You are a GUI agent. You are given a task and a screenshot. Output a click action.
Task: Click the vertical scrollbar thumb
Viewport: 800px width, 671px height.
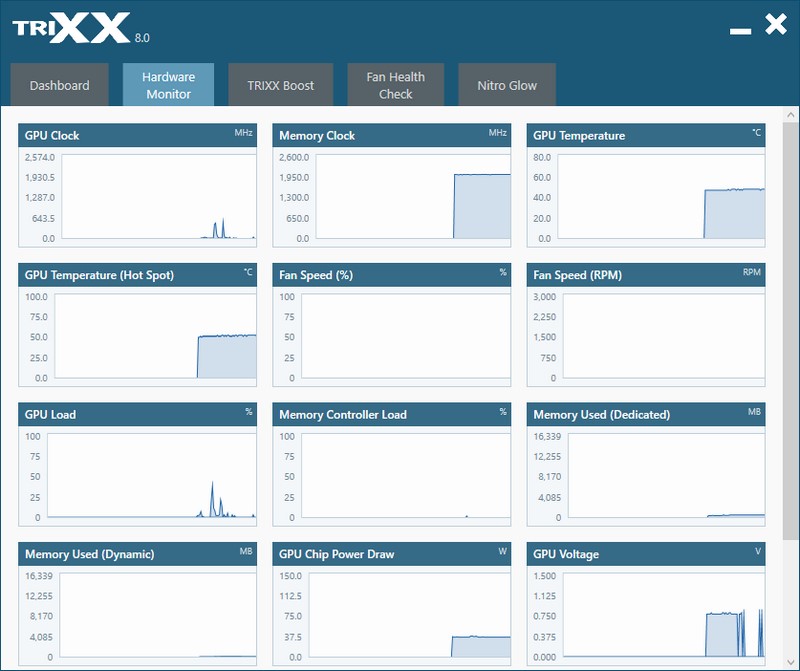pyautogui.click(x=791, y=330)
